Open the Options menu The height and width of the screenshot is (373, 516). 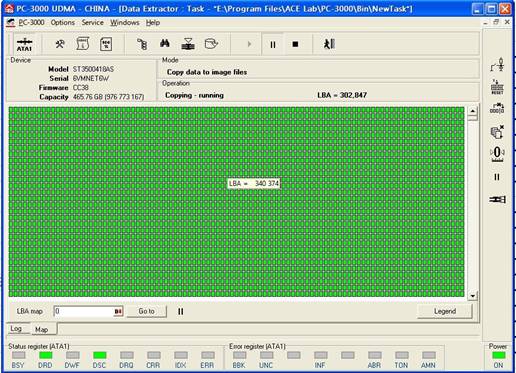[x=63, y=23]
